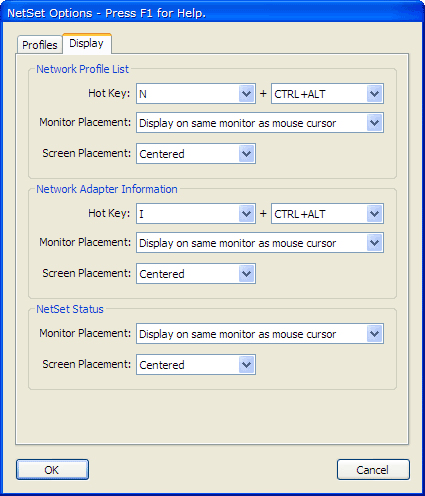Switch to the Profiles tab

[40, 45]
